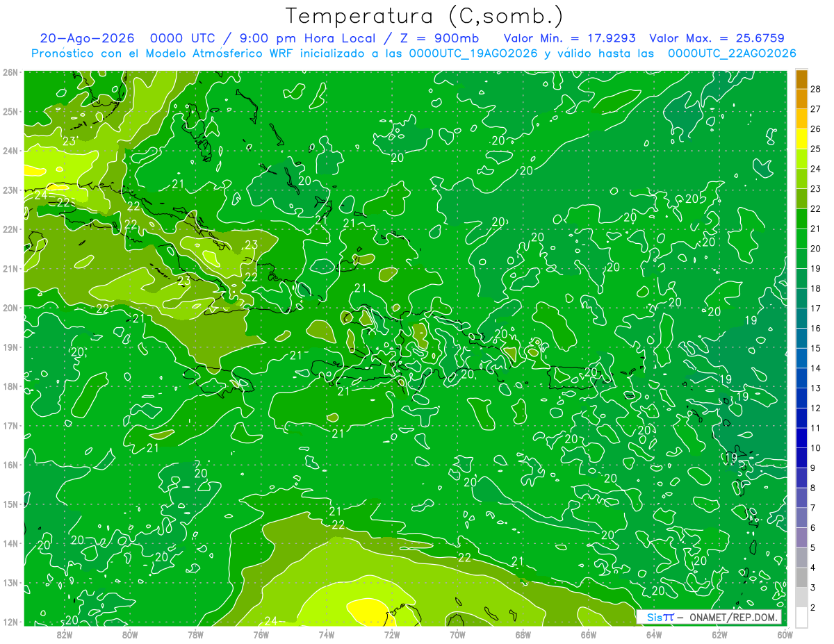Click the legend swatch between 14 and 15
834x644 pixels.
[x=801, y=358]
